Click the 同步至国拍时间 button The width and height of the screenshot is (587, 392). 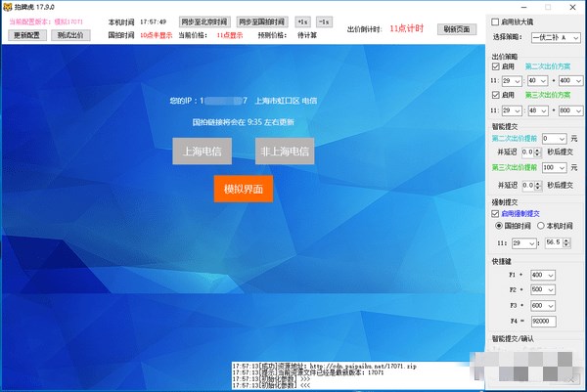point(261,22)
